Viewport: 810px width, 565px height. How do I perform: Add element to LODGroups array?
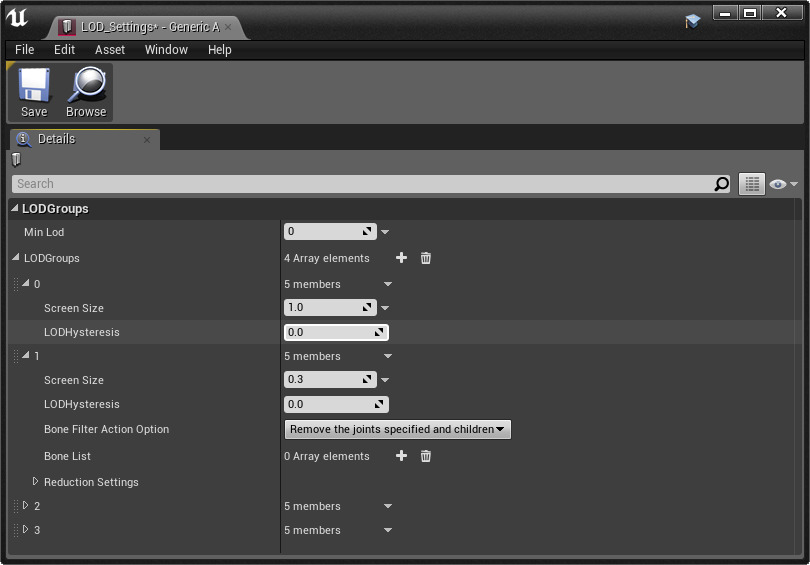point(401,258)
